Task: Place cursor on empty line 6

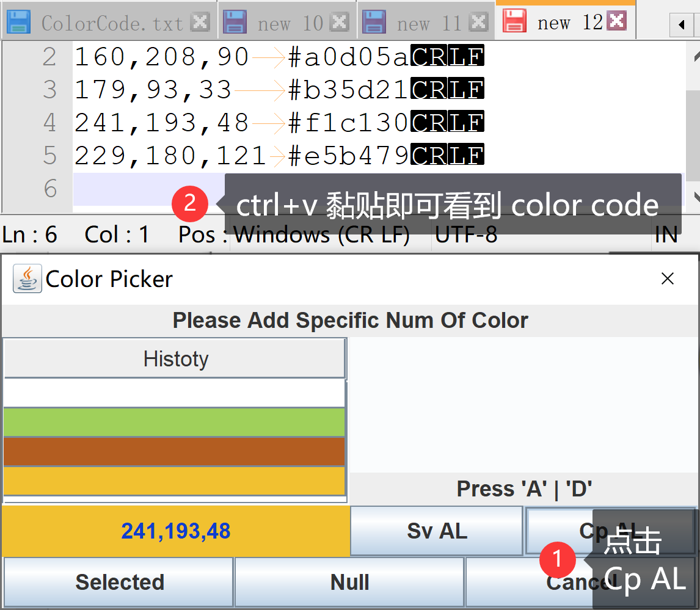Action: [148, 189]
